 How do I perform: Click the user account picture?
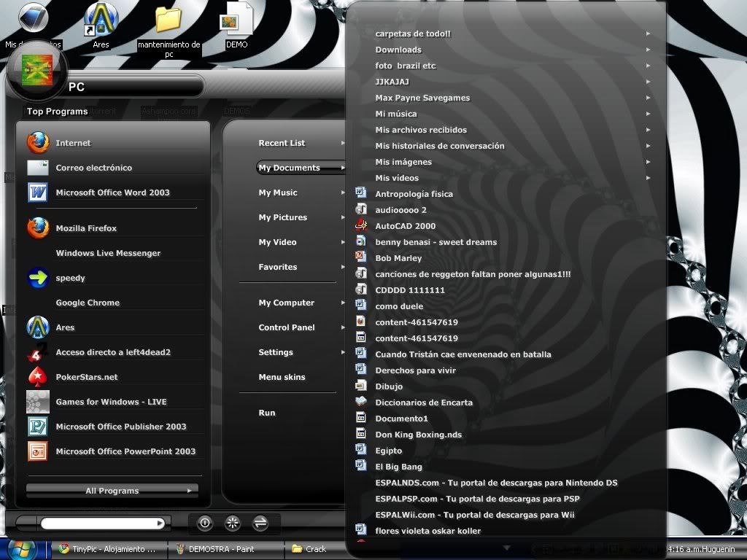click(x=38, y=71)
